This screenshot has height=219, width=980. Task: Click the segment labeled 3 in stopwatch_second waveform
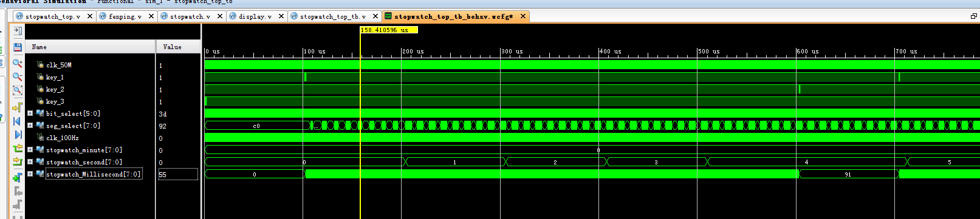point(656,162)
